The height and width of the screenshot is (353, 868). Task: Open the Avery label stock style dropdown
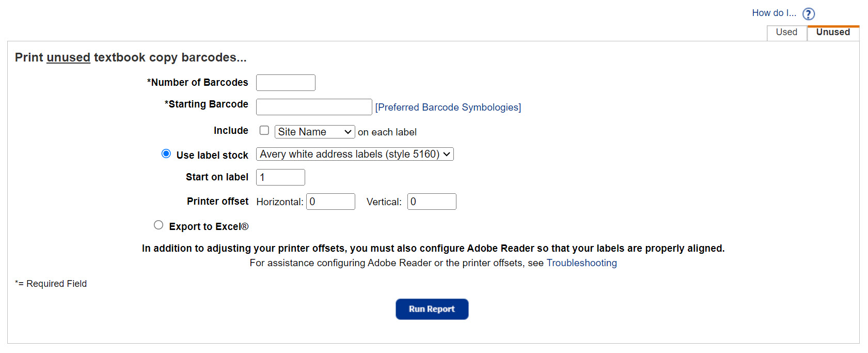coord(355,154)
